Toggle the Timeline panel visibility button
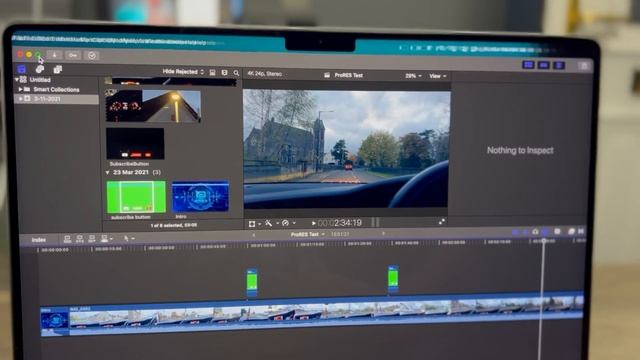The width and height of the screenshot is (640, 360). tap(544, 65)
